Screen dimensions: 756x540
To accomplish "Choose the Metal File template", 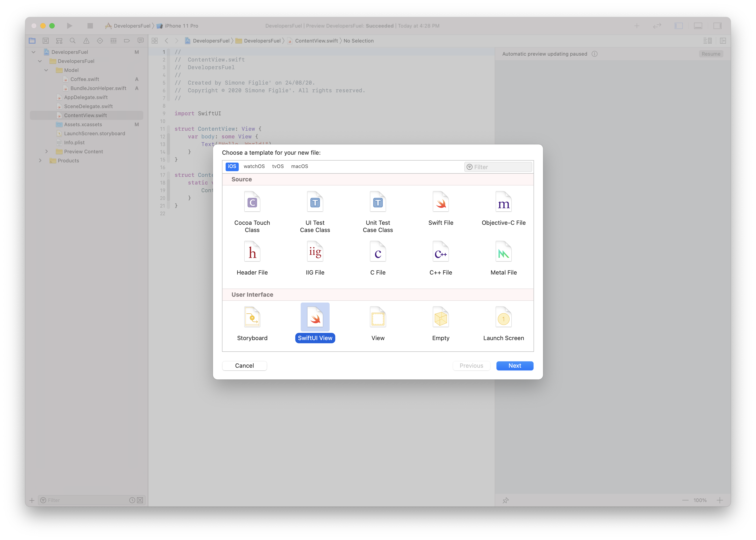I will 503,258.
